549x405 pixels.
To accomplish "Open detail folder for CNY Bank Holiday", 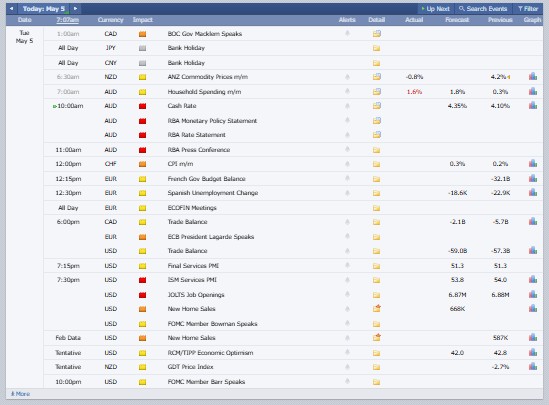I will 376,63.
